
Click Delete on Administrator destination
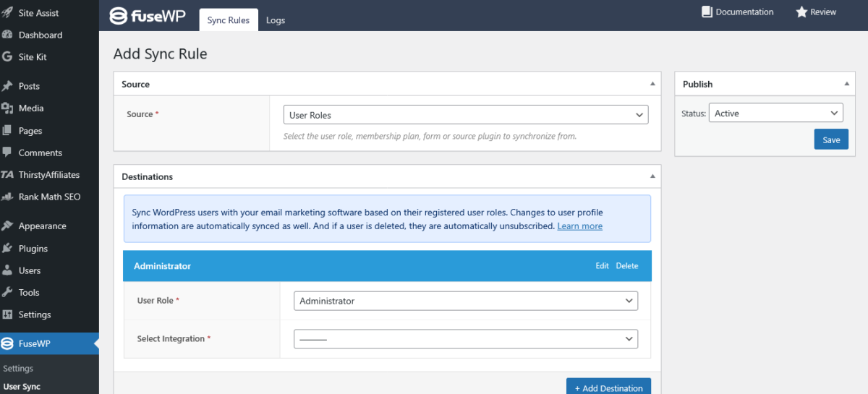point(627,266)
